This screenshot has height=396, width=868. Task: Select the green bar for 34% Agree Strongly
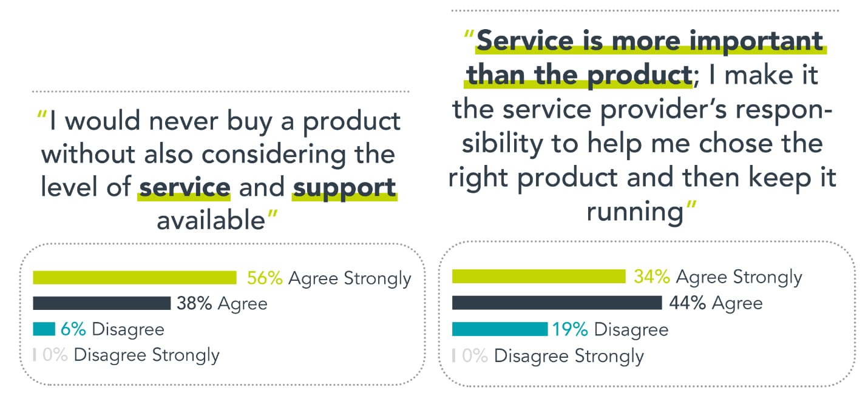coord(538,277)
